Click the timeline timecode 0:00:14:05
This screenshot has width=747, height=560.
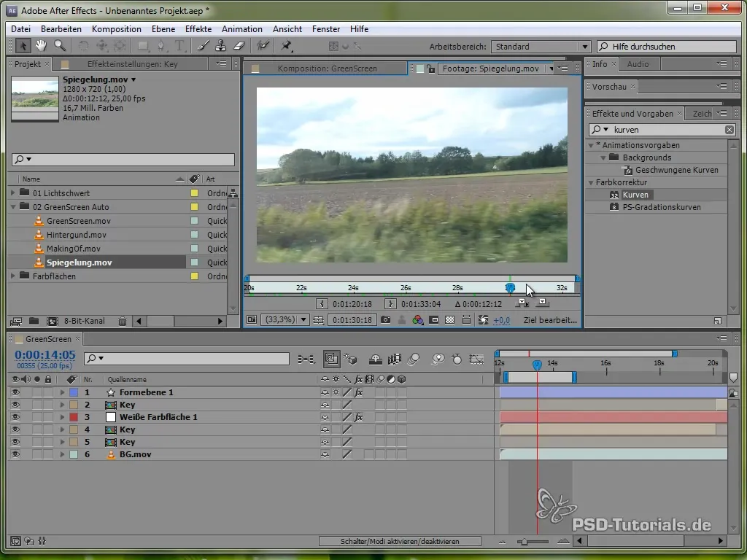(x=44, y=355)
